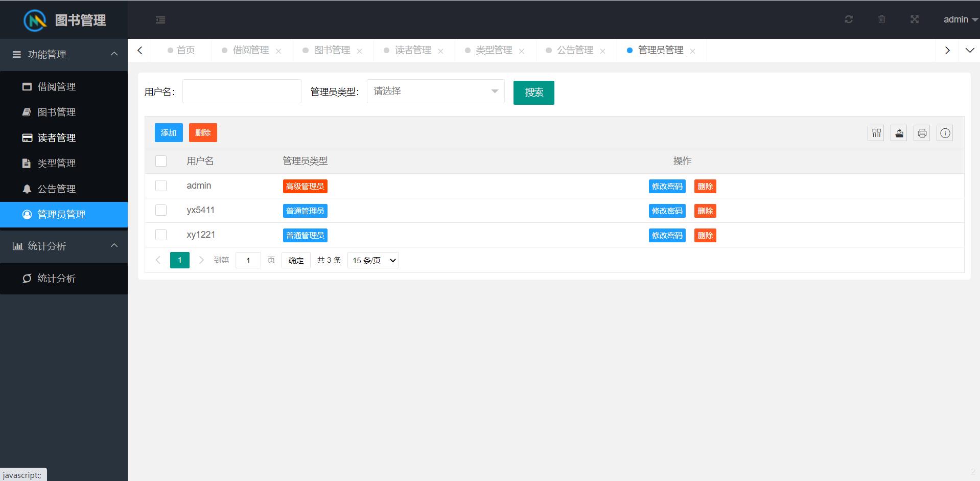980x481 pixels.
Task: Open the admin user dropdown
Action: click(961, 19)
